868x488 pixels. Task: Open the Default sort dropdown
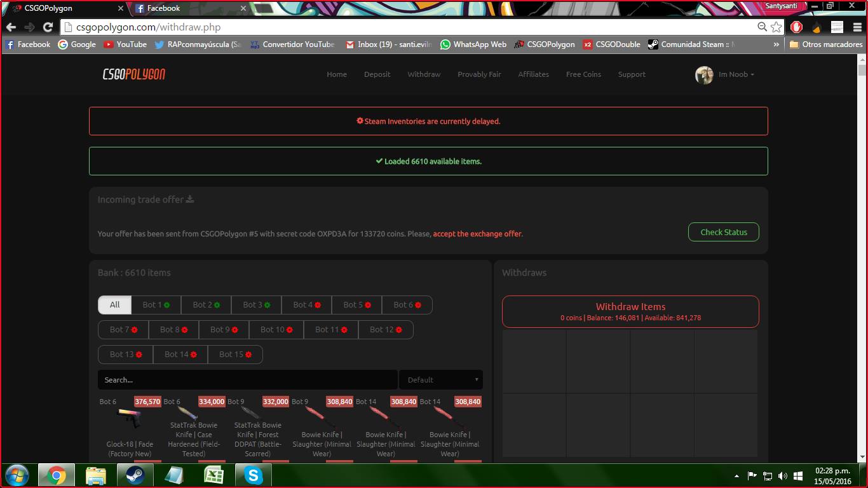pyautogui.click(x=441, y=380)
